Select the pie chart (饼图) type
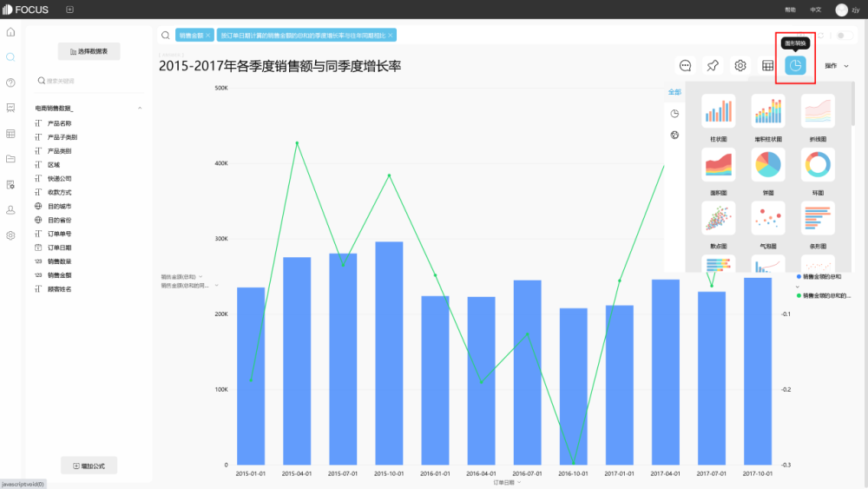Image resolution: width=868 pixels, height=489 pixels. tap(768, 165)
